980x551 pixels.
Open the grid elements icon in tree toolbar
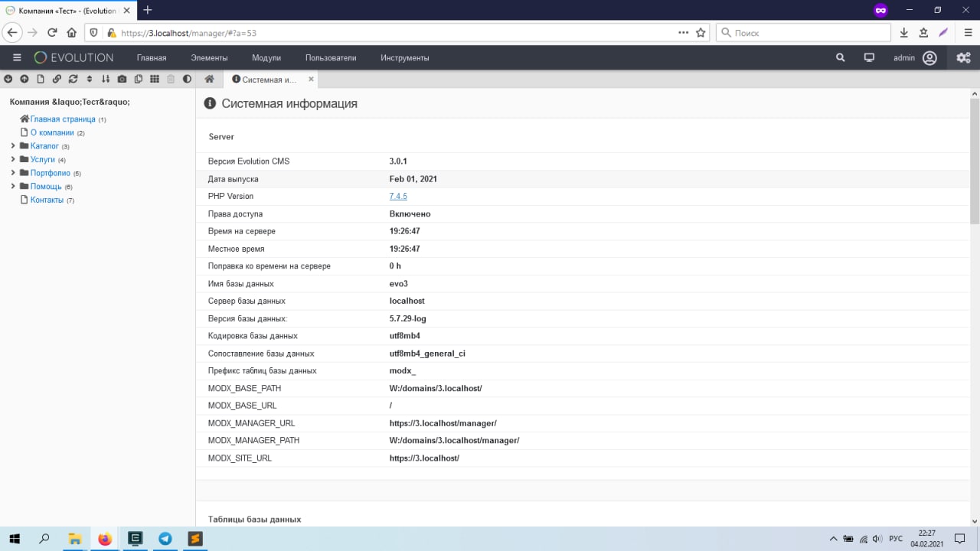pyautogui.click(x=155, y=79)
